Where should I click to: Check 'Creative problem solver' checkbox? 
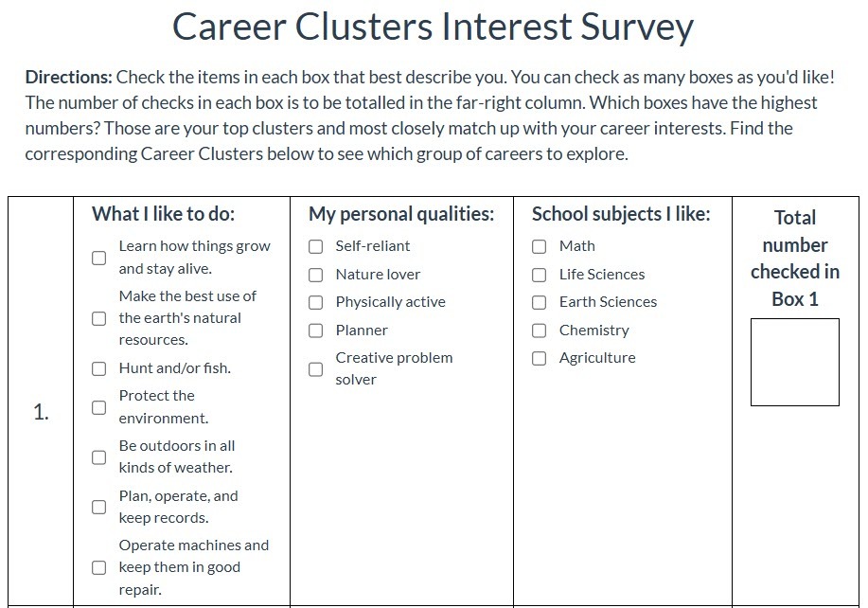click(315, 369)
